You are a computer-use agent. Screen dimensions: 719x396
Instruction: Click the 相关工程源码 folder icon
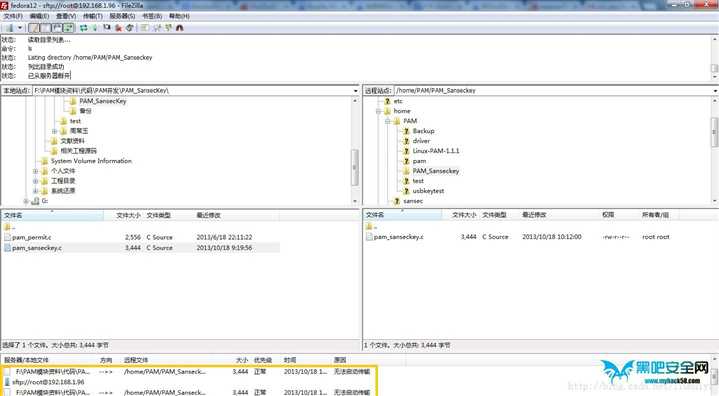54,151
